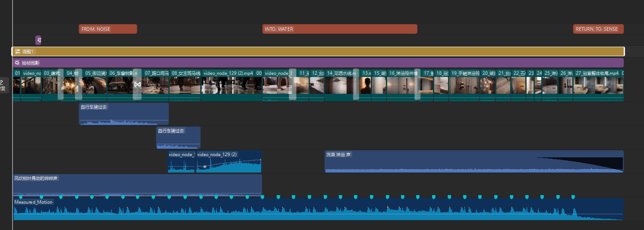Click the adjustment icon on the 调整1 layer
Image resolution: width=644 pixels, height=230 pixels.
coord(17,51)
